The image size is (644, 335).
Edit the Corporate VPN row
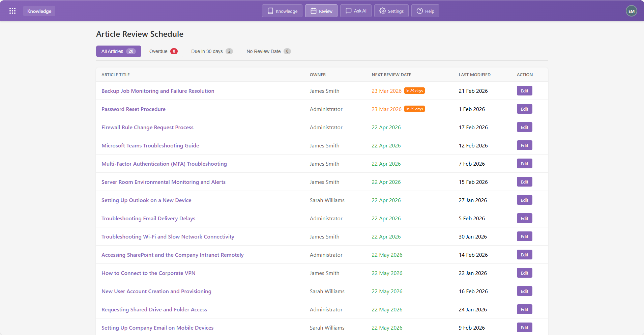tap(524, 273)
